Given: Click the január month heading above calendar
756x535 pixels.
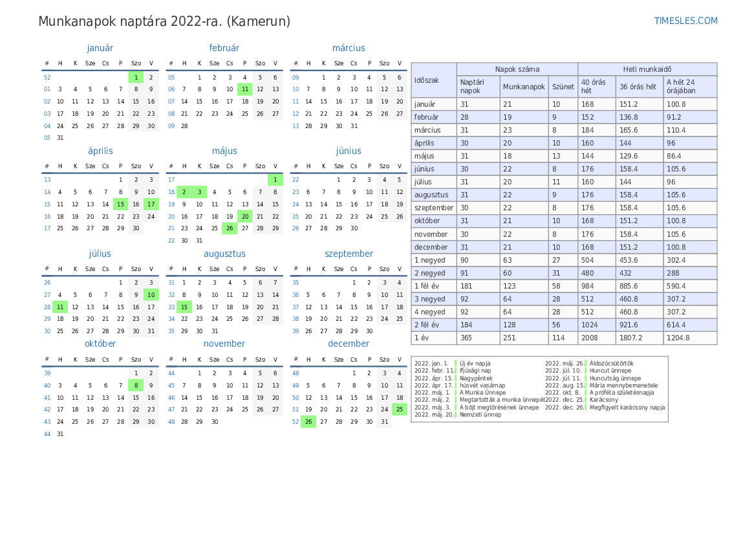Looking at the screenshot, I should point(100,48).
